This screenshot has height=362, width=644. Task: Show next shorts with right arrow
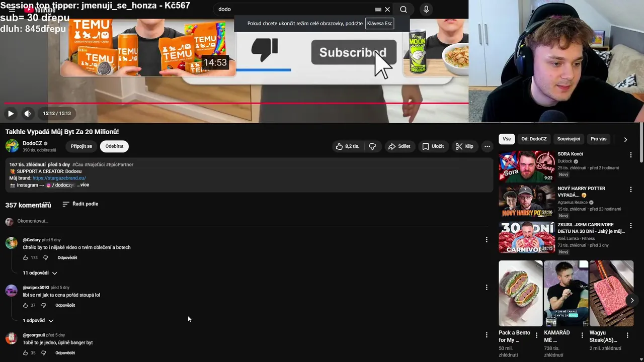[632, 300]
